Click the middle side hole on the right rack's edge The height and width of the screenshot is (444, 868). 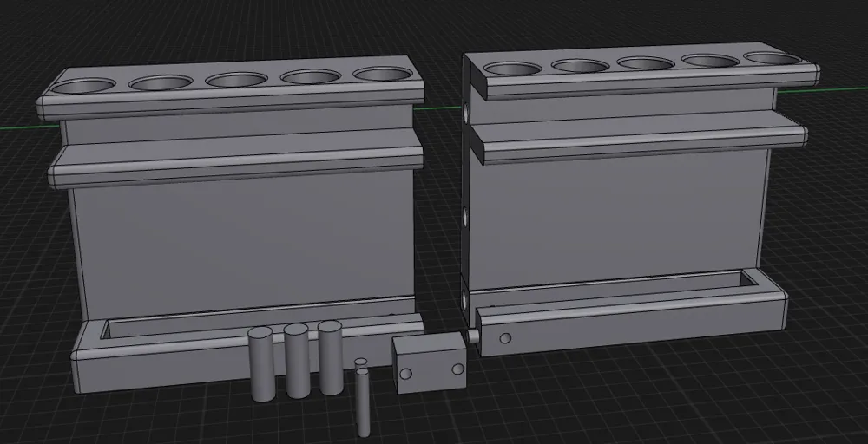pyautogui.click(x=465, y=218)
